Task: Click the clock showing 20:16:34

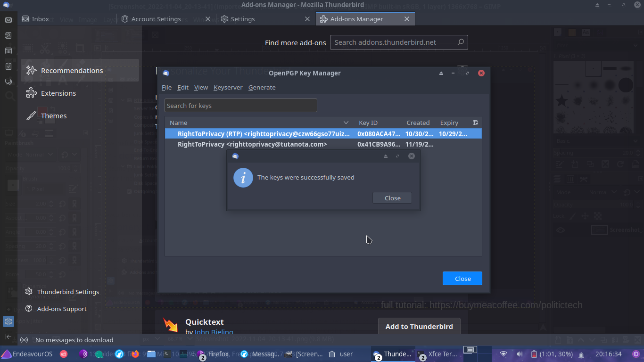Action: coord(608,354)
